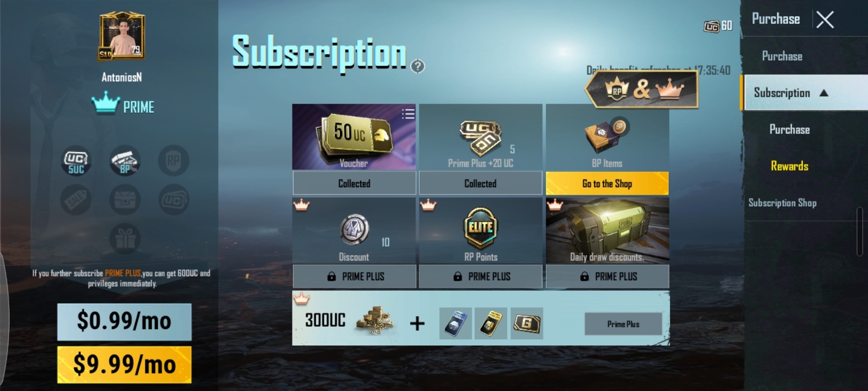
Task: Click the Go to the Shop button
Action: (x=607, y=184)
